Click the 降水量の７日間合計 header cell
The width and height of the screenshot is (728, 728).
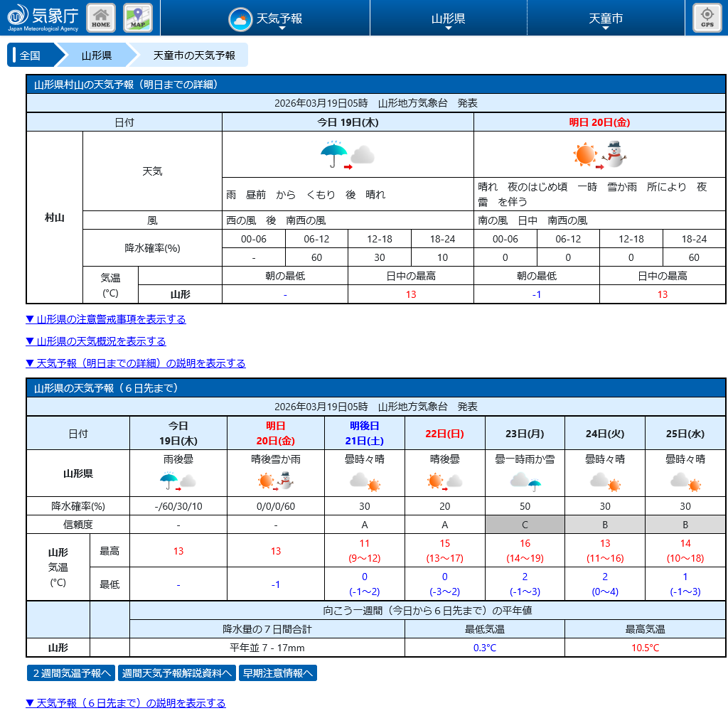[x=267, y=629]
